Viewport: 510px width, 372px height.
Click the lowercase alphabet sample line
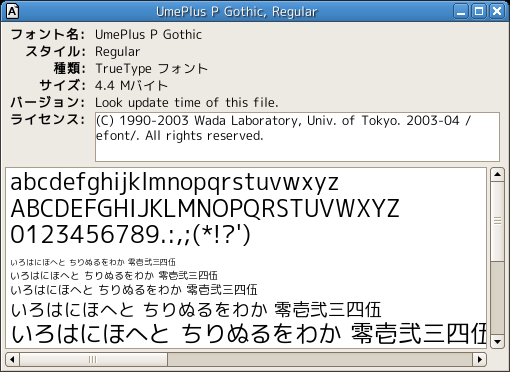(175, 183)
